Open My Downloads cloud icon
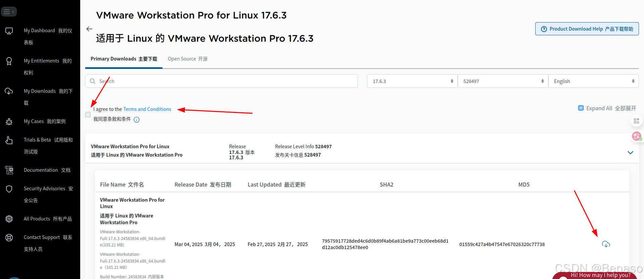The image size is (644, 279). coord(9,91)
